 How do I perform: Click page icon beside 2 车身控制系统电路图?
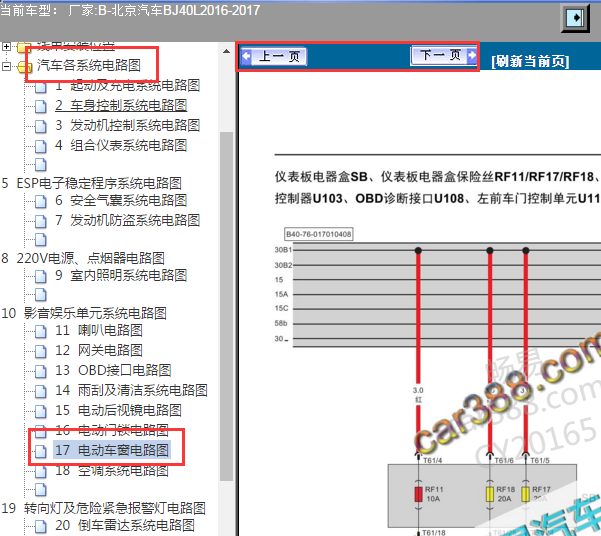[41, 106]
